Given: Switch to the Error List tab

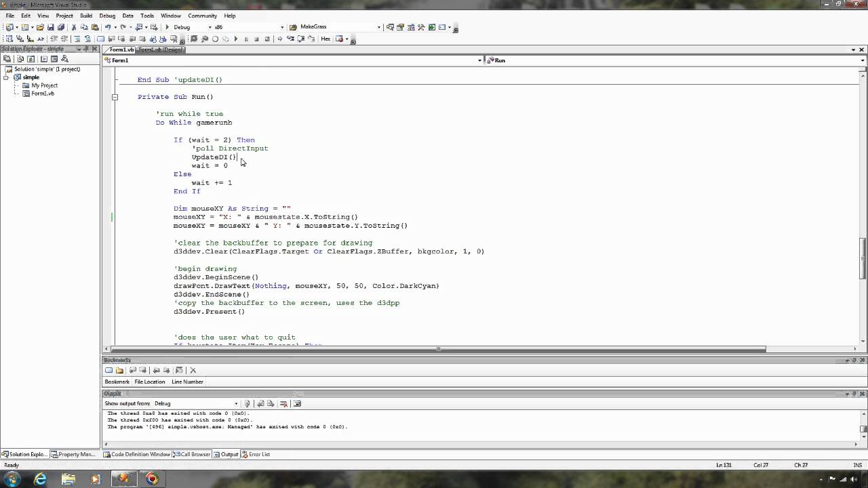Looking at the screenshot, I should coord(256,454).
